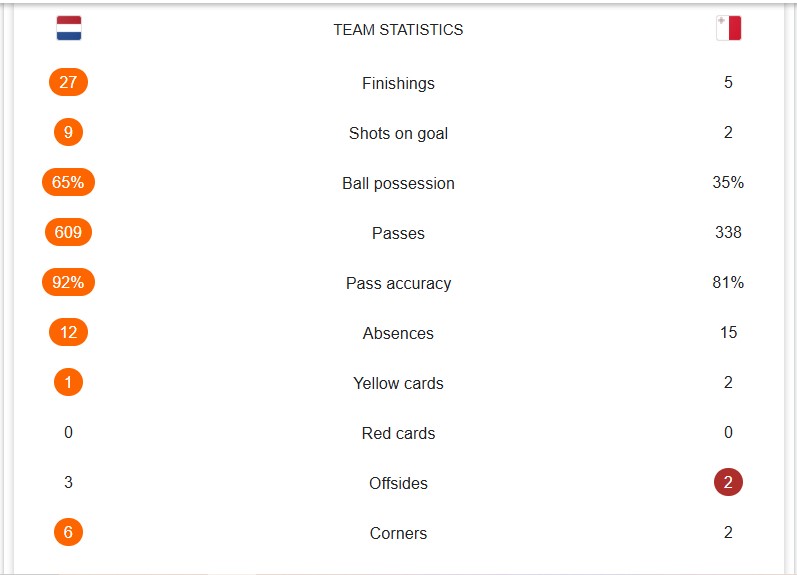797x575 pixels.
Task: Click Malta's 338 passes value
Action: (728, 232)
